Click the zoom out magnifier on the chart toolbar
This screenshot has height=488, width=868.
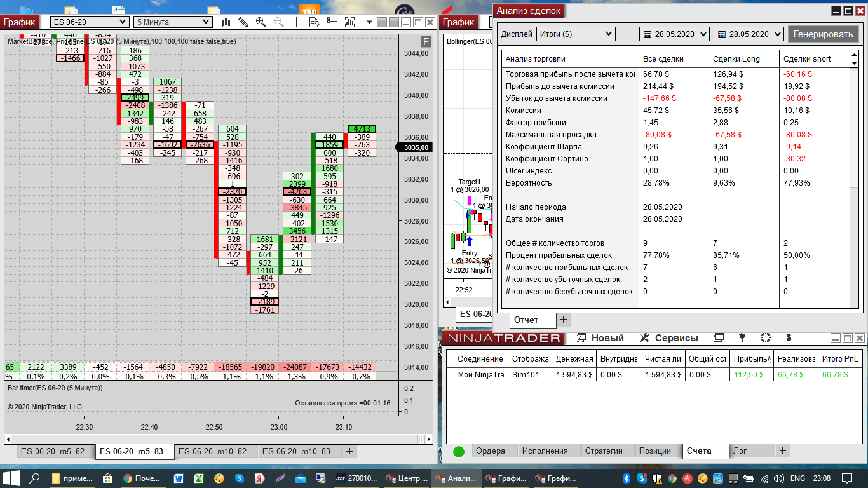[x=278, y=22]
